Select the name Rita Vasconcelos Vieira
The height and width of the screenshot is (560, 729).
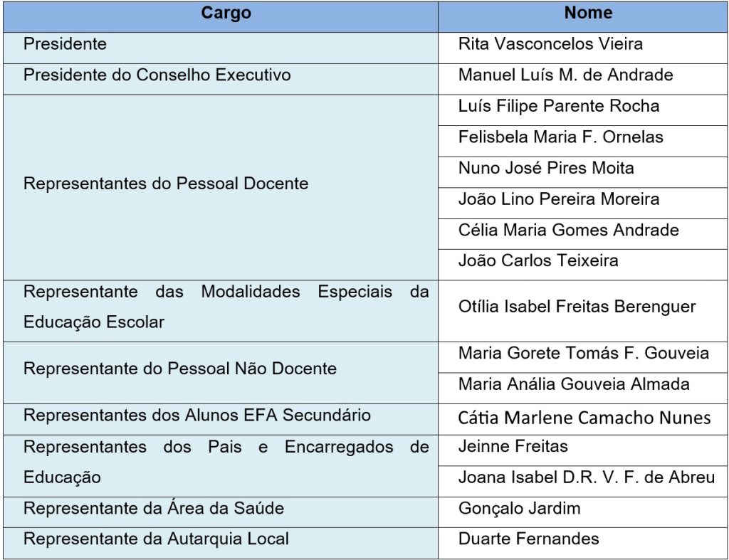click(550, 44)
